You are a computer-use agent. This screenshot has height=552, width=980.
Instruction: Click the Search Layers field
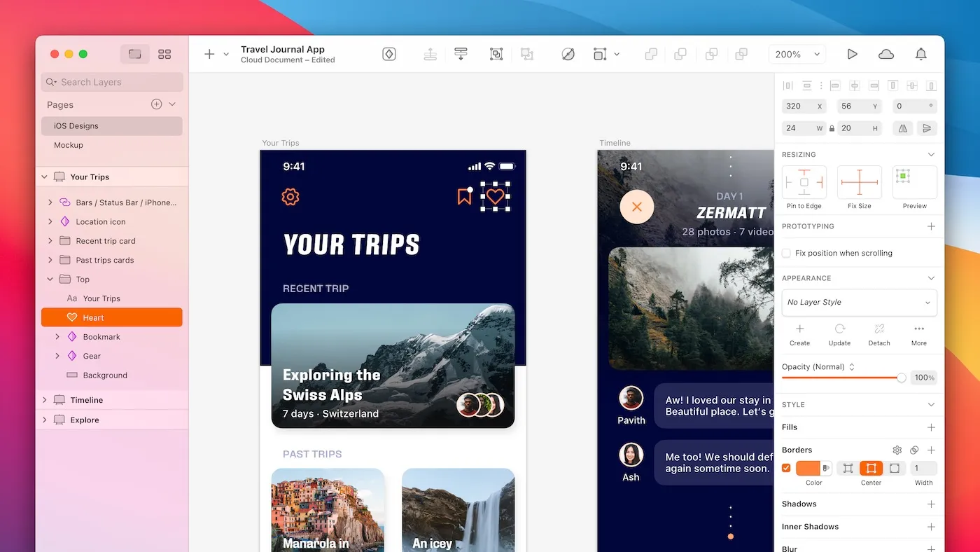(x=112, y=82)
